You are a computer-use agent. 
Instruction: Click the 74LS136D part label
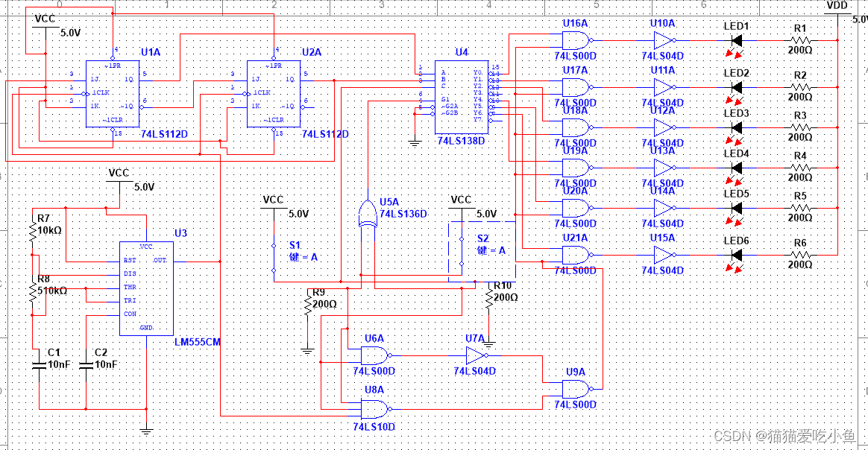[403, 214]
